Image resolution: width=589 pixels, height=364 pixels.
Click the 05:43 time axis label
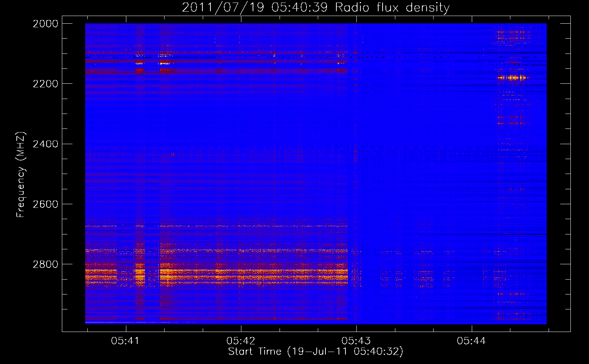tap(356, 341)
